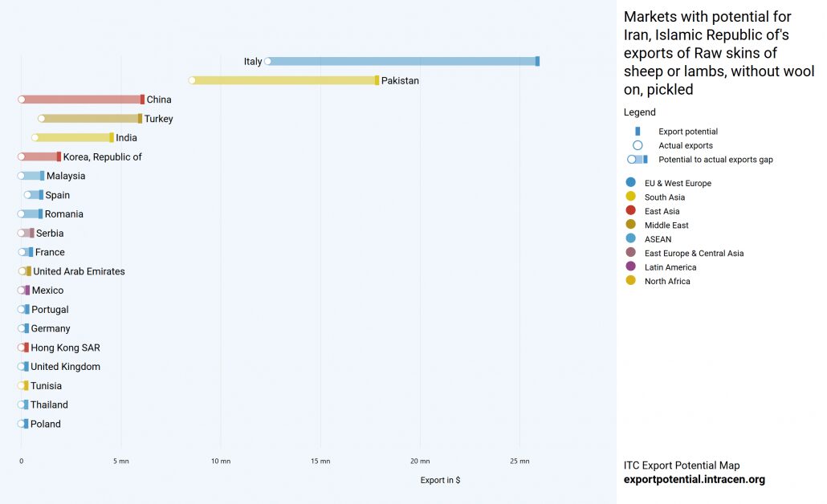Select the Thailand country label
The image size is (827, 504).
click(x=49, y=404)
